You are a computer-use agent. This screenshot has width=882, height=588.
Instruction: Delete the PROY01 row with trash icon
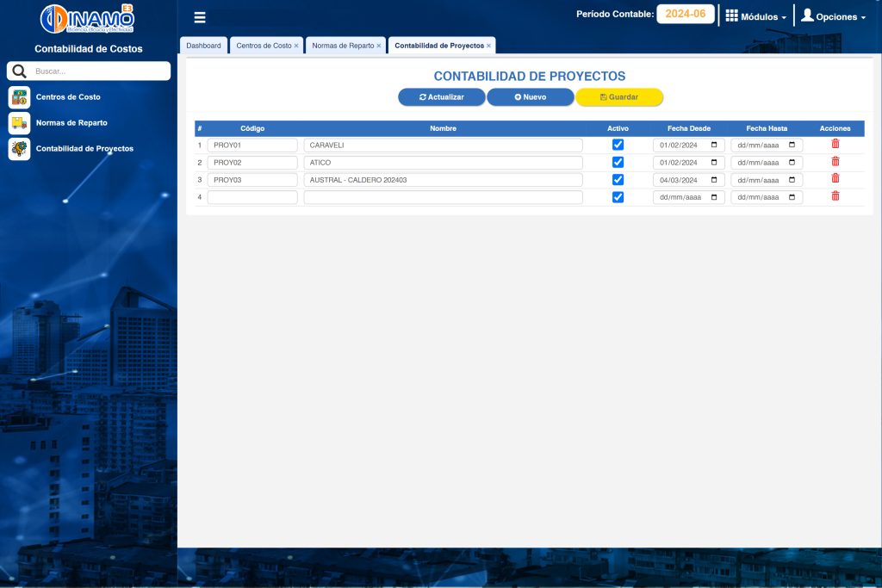pos(835,144)
